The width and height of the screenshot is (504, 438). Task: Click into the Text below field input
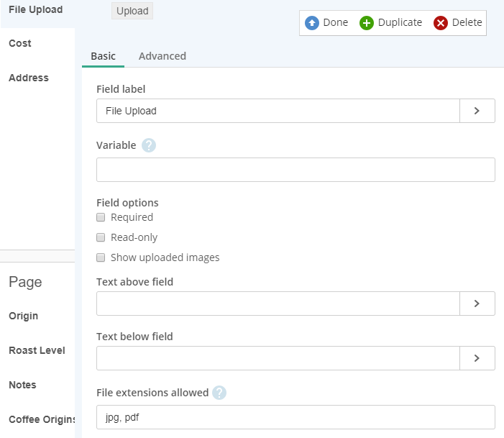[x=278, y=358]
